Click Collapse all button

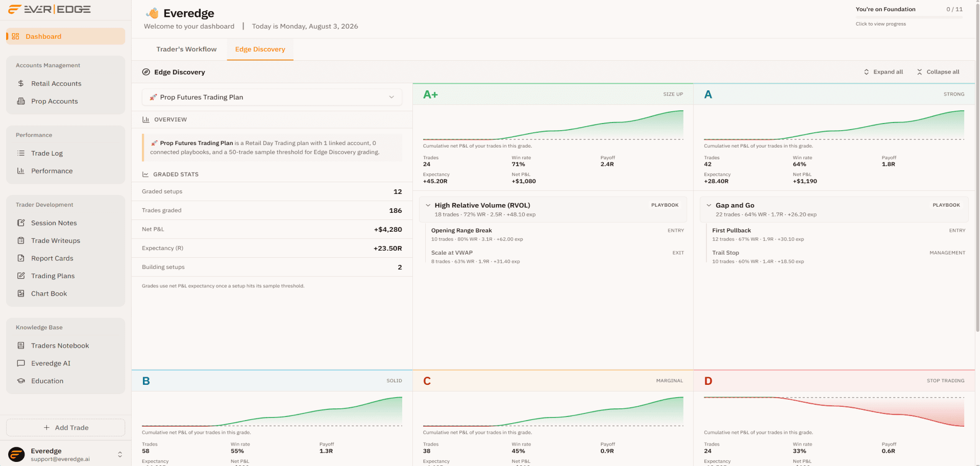(x=938, y=72)
